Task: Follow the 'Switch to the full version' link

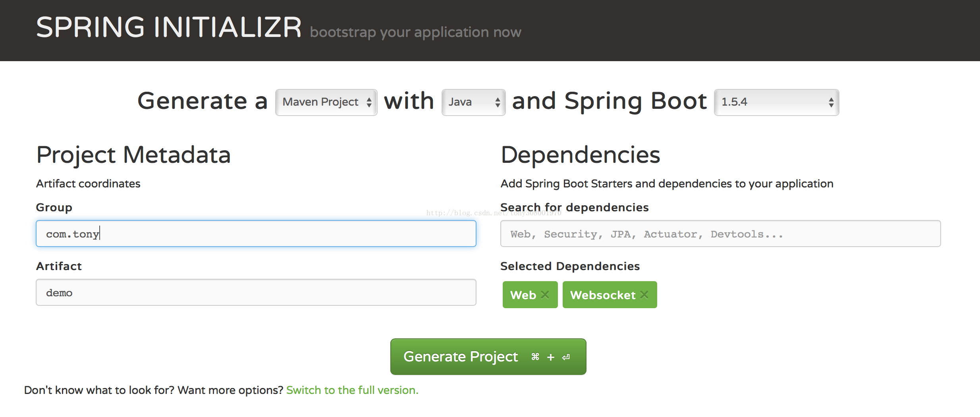Action: 352,390
